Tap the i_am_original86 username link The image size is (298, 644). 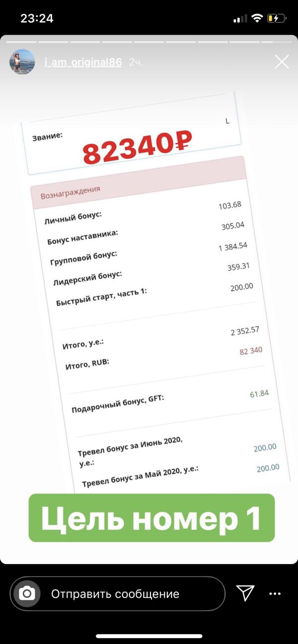tap(83, 63)
